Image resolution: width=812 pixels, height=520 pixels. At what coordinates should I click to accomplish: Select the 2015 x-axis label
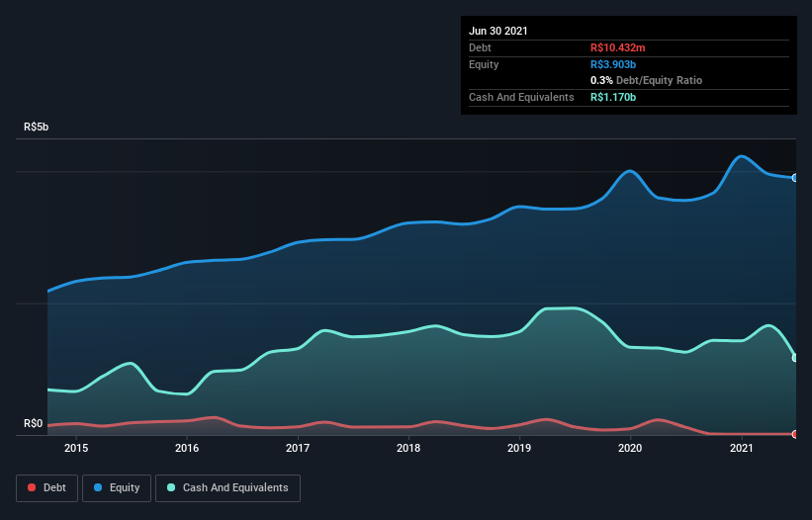76,449
